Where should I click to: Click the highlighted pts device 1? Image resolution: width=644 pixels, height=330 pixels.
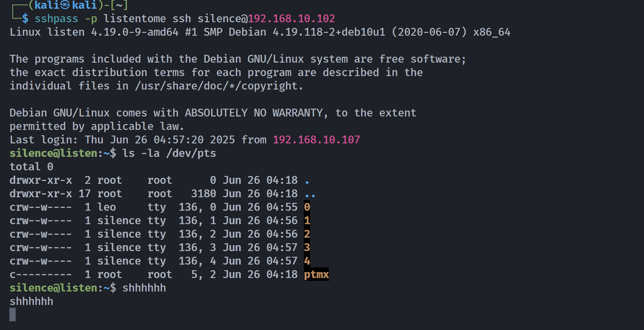click(x=307, y=220)
